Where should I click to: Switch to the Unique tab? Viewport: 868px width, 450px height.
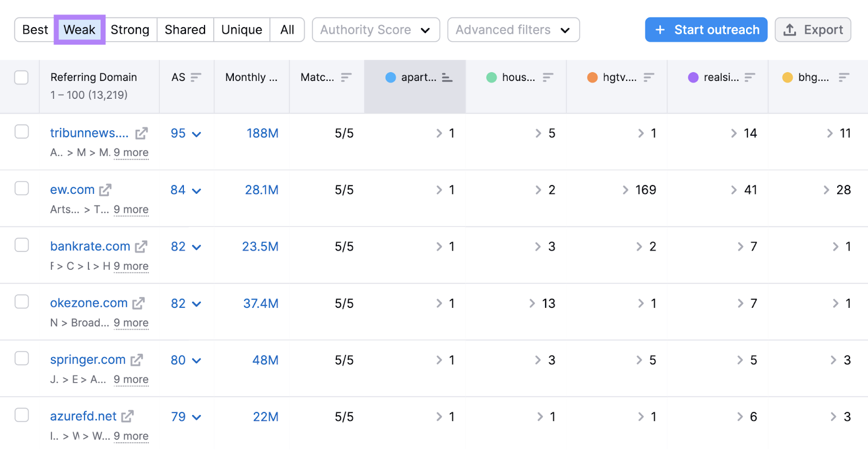coord(241,30)
